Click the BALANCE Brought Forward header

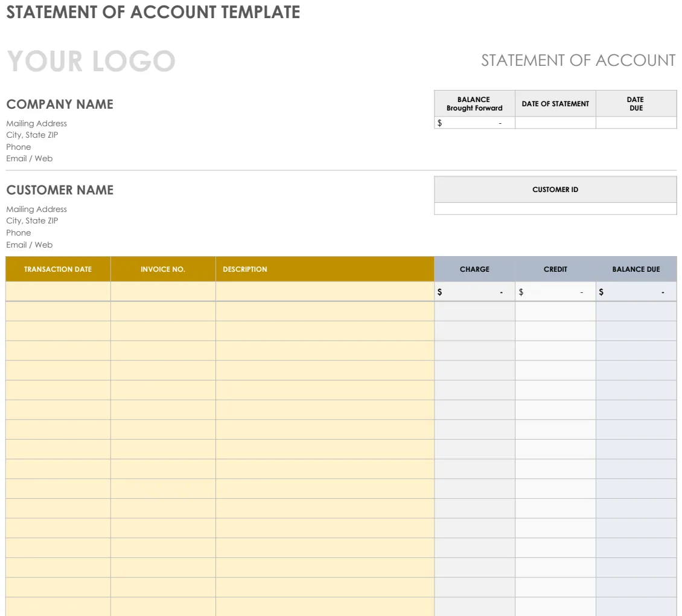474,104
